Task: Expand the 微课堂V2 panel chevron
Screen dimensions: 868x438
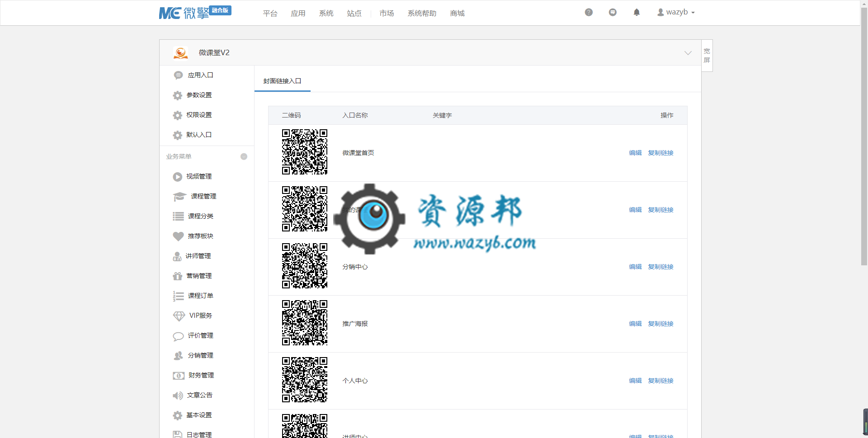Action: point(688,53)
